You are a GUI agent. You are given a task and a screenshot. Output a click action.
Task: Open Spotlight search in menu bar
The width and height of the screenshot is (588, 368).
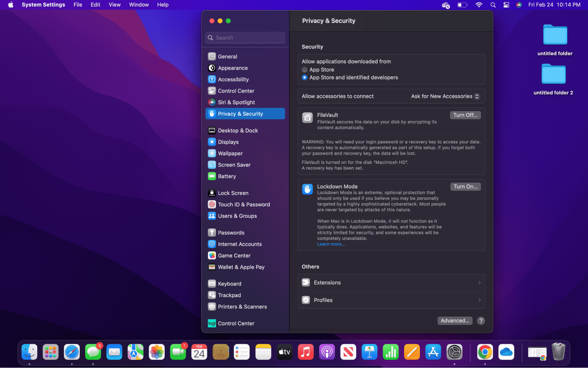tap(493, 5)
